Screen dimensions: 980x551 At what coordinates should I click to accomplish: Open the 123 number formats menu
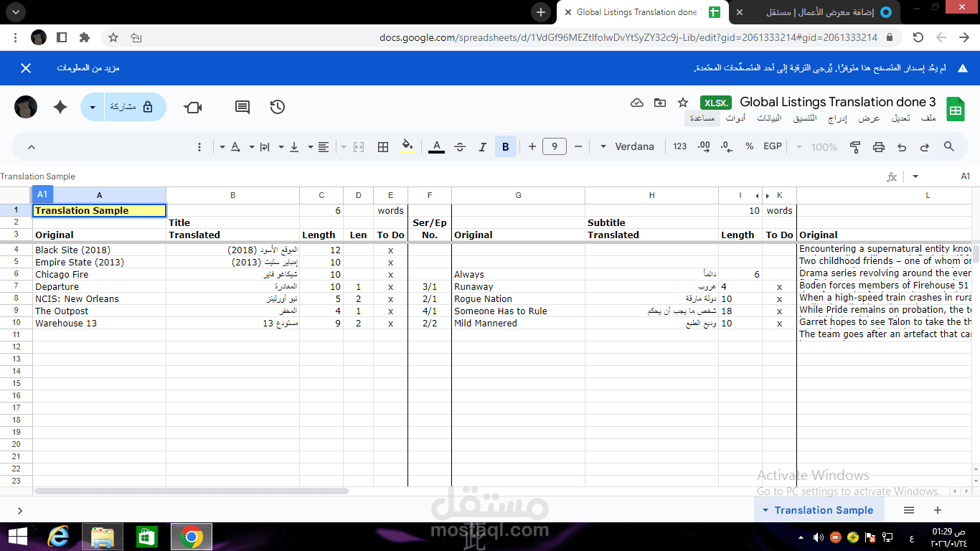[680, 146]
